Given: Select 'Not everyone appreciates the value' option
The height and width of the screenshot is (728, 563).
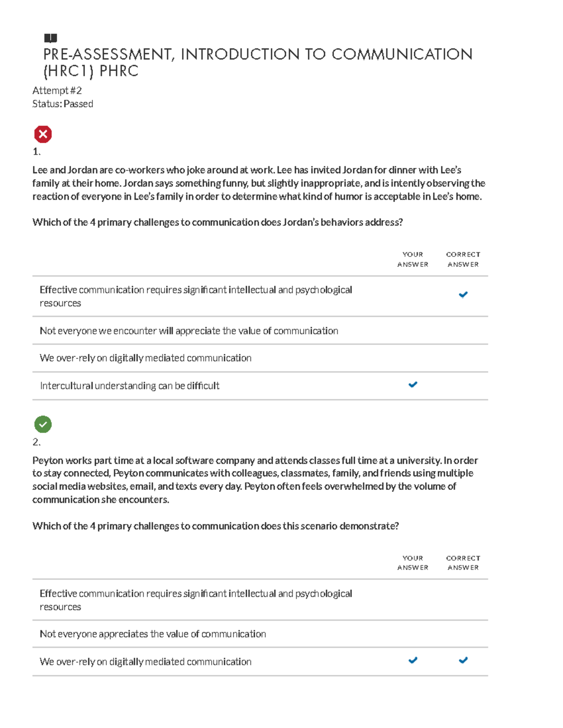Looking at the screenshot, I should (x=152, y=634).
